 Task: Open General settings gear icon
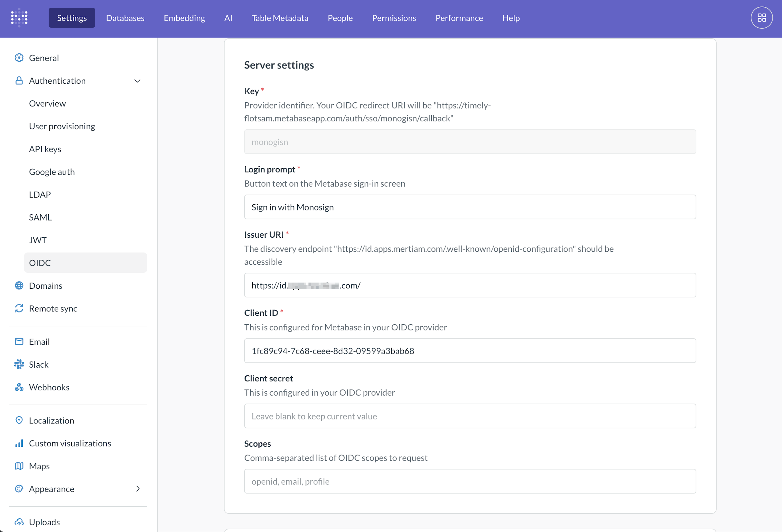coord(19,58)
